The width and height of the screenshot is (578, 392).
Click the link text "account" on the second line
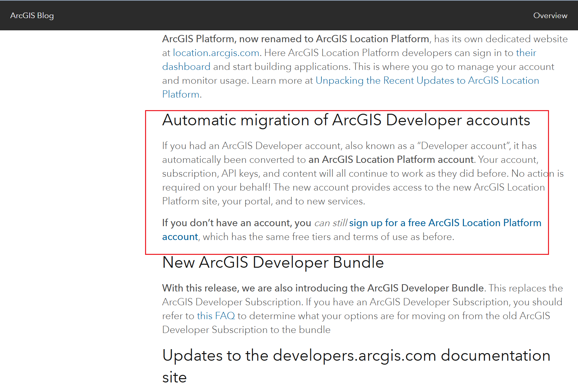click(x=180, y=236)
